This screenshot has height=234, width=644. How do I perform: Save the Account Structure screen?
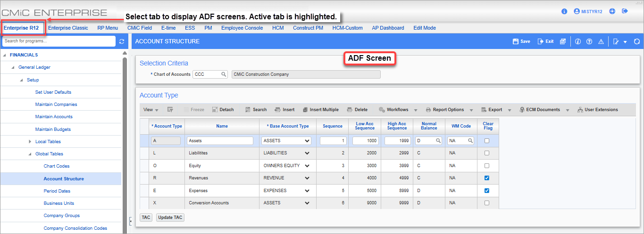coord(521,41)
